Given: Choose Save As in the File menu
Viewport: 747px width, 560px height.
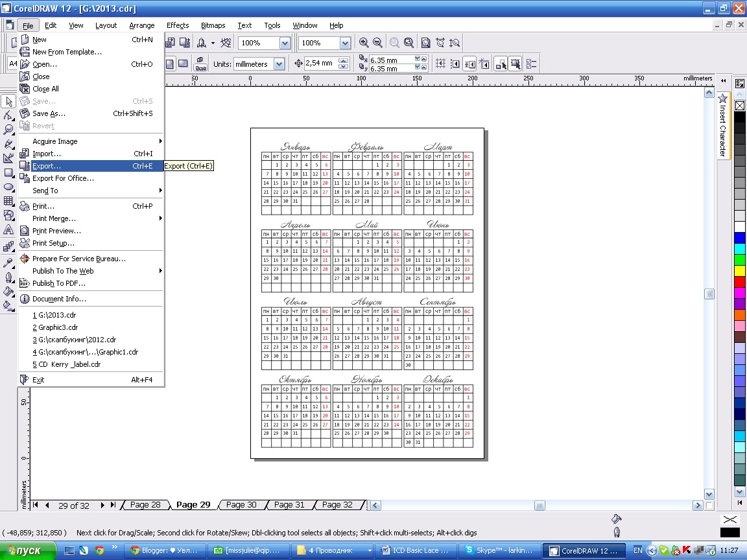Looking at the screenshot, I should tap(91, 113).
